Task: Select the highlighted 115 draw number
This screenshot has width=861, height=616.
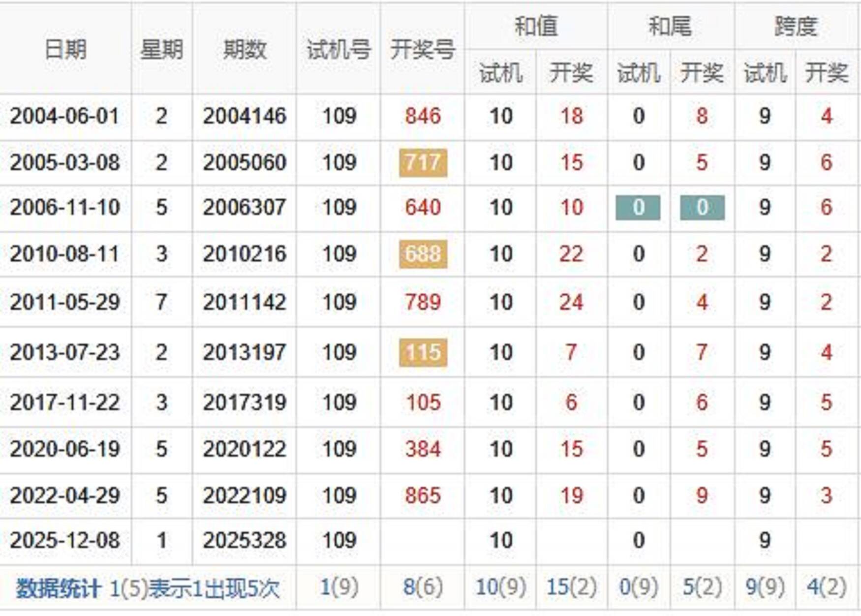Action: (x=423, y=352)
